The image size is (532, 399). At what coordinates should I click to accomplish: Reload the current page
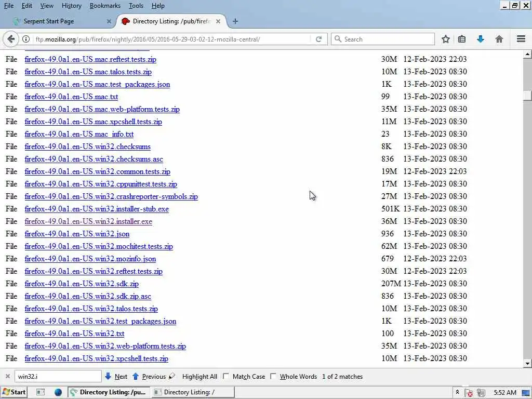318,39
